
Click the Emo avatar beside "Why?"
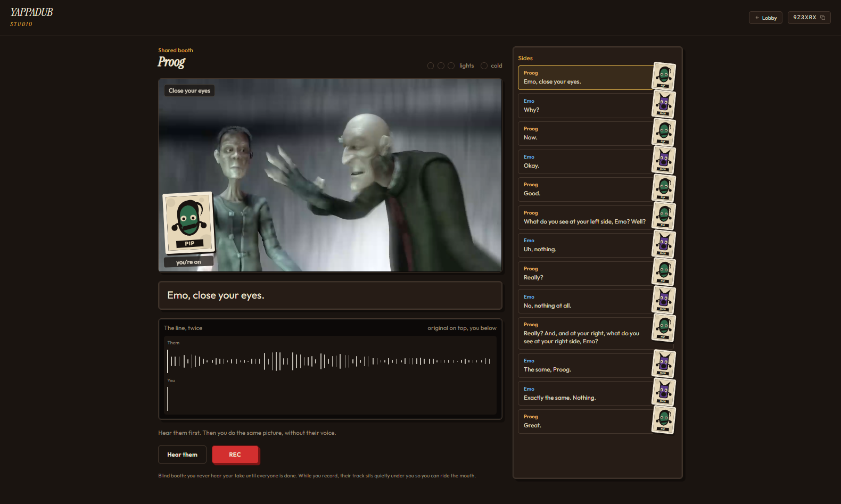click(x=664, y=104)
